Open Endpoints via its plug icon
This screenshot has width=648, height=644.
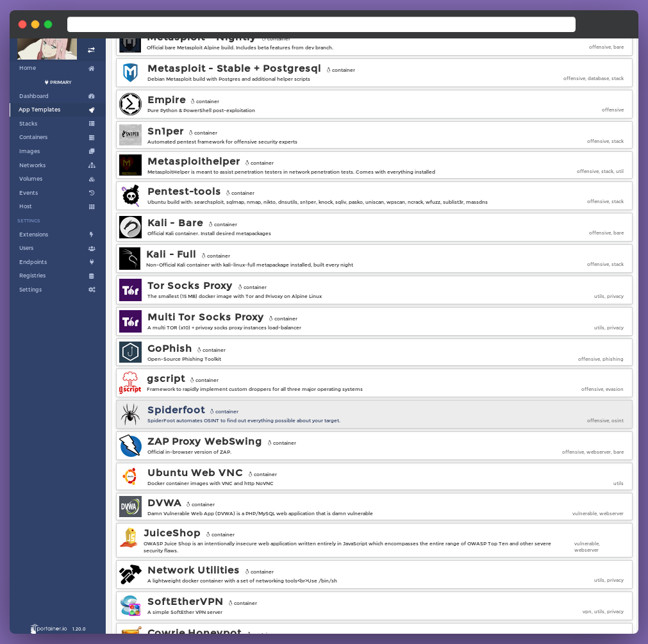[x=92, y=261]
